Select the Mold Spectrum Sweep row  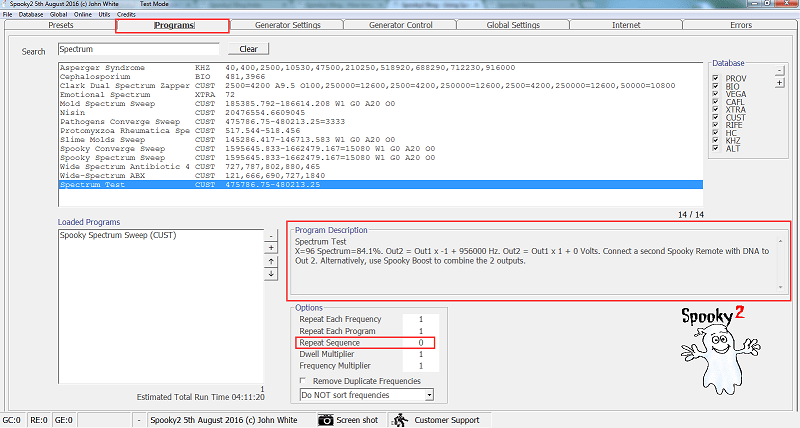(381, 104)
